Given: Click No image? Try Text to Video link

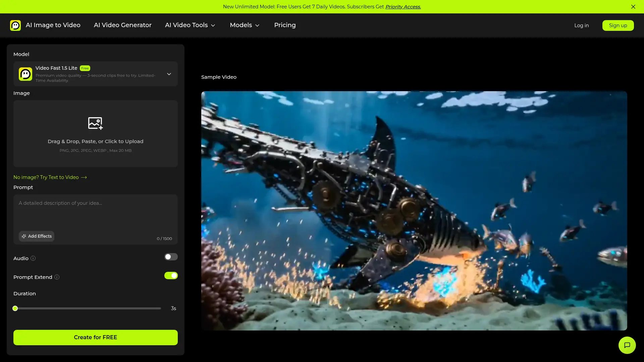Looking at the screenshot, I should click(x=50, y=177).
